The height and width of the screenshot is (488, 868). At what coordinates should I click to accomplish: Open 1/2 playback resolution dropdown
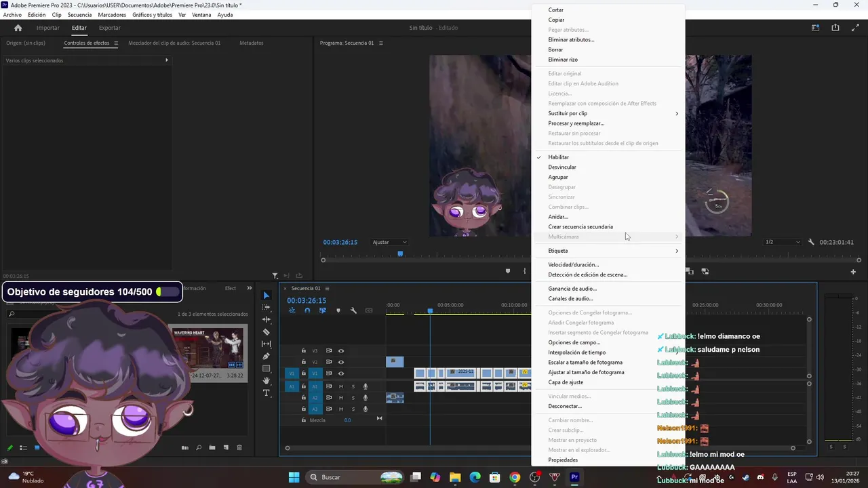coord(782,242)
